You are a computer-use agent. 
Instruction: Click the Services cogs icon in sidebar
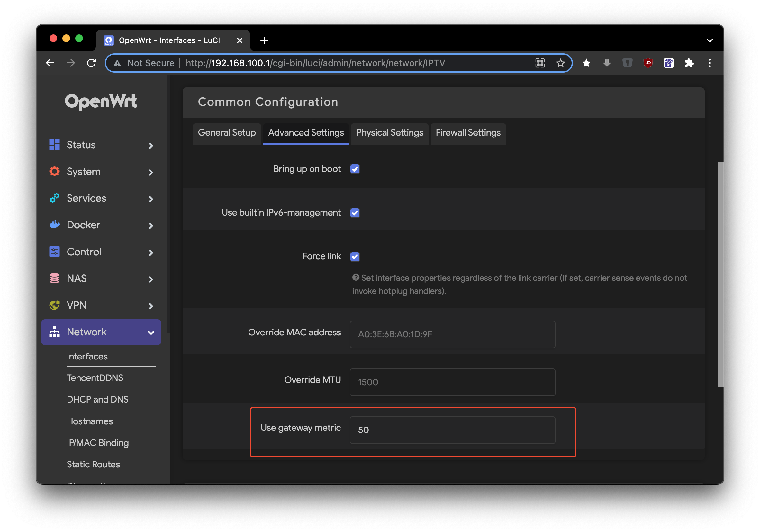[x=54, y=198]
